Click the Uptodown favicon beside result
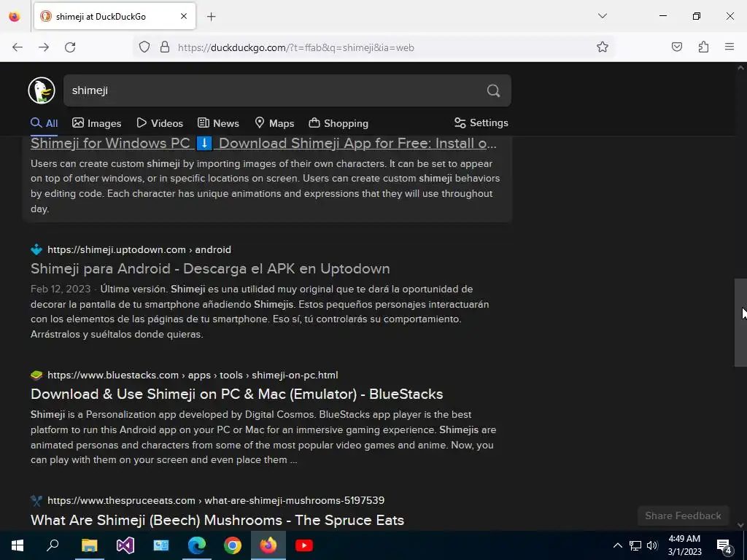This screenshot has height=560, width=747. pos(36,249)
